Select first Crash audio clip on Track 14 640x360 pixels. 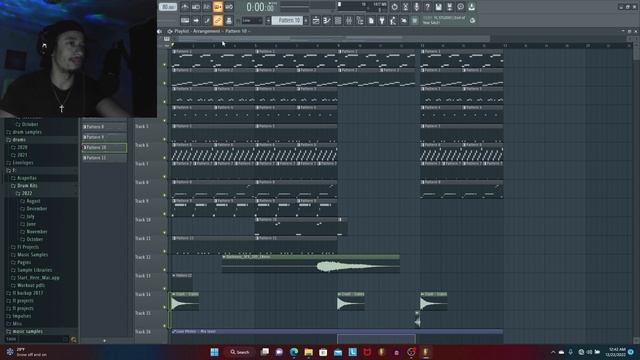[185, 301]
